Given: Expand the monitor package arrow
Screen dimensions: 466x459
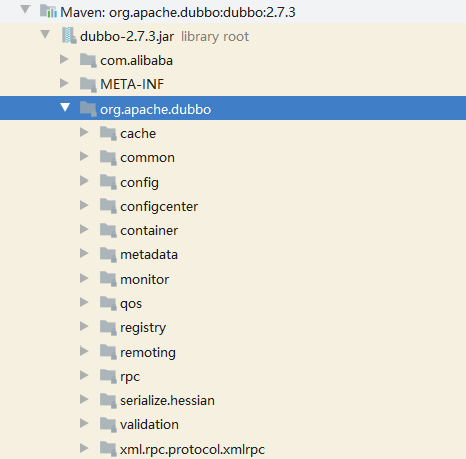Looking at the screenshot, I should point(84,278).
